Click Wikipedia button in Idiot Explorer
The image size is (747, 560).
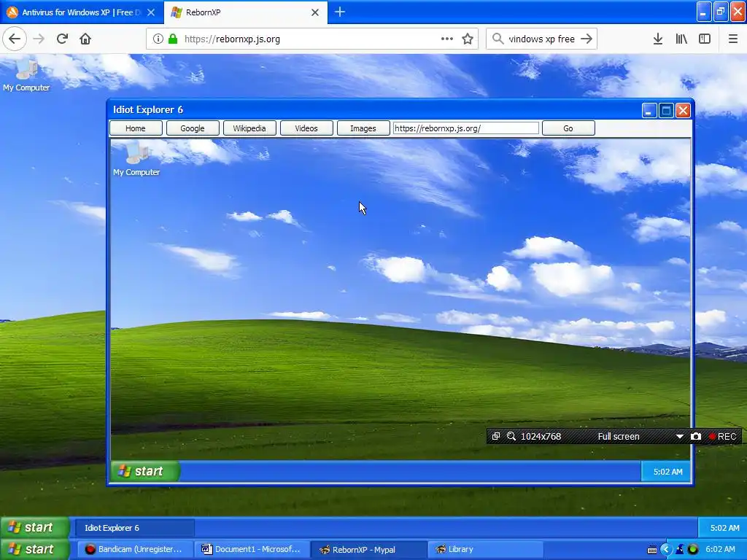[x=249, y=128]
